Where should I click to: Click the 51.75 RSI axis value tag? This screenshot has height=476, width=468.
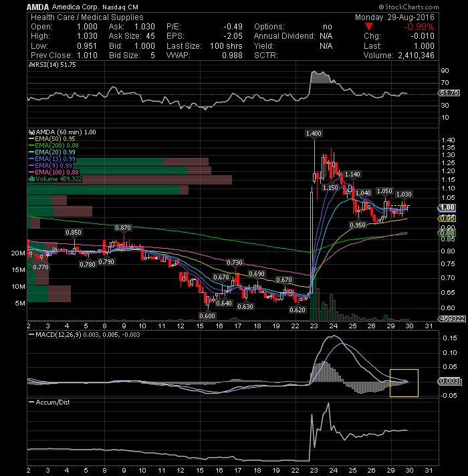[449, 93]
